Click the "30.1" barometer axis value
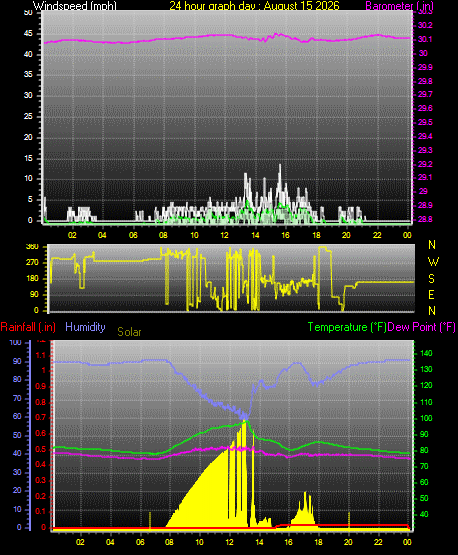458x555 pixels. (425, 39)
